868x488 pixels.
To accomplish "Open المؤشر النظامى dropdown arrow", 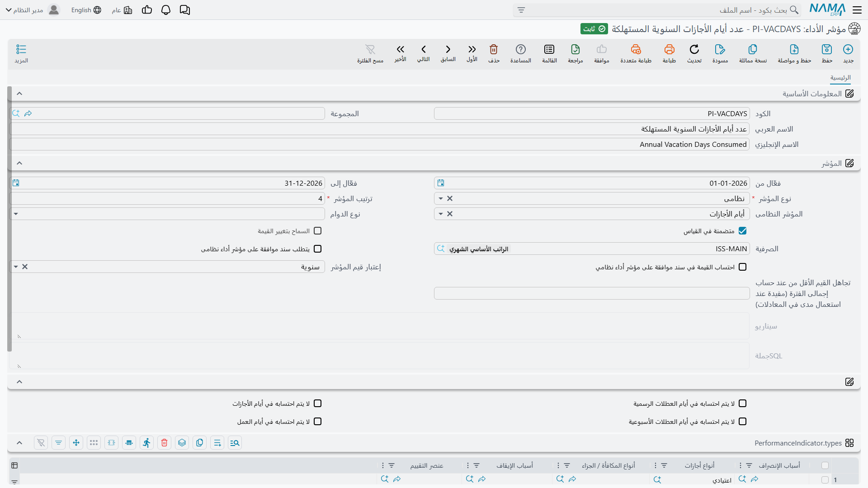I will [x=440, y=214].
